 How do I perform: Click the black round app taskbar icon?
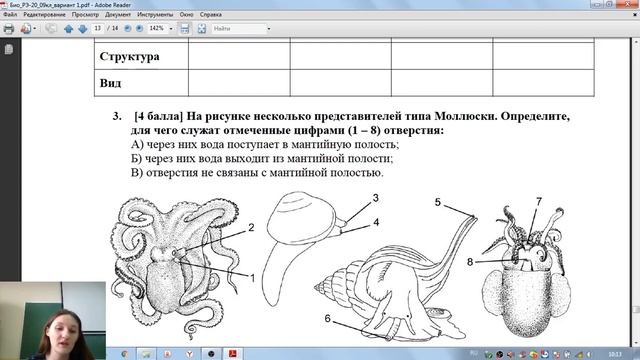click(x=211, y=354)
